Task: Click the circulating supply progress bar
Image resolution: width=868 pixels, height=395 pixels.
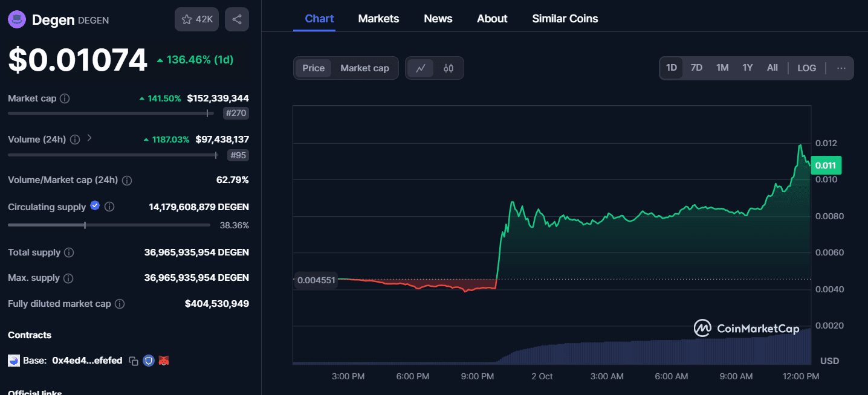Action: (109, 225)
